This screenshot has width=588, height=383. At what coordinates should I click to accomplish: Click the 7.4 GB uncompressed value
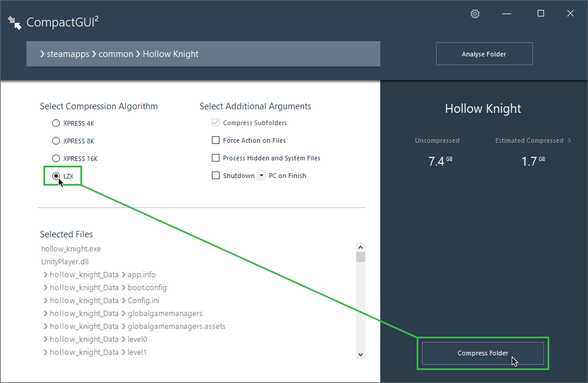tap(440, 161)
